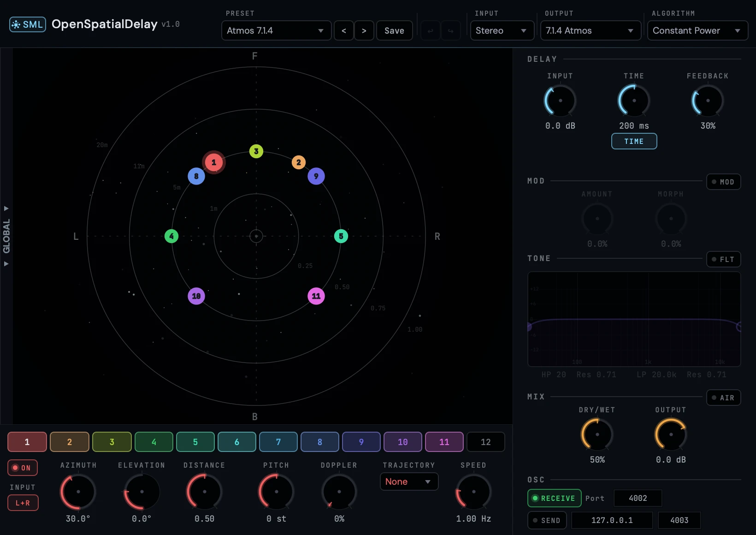
Task: Click the OSC send IP field 127.0.0.1
Action: click(x=612, y=520)
